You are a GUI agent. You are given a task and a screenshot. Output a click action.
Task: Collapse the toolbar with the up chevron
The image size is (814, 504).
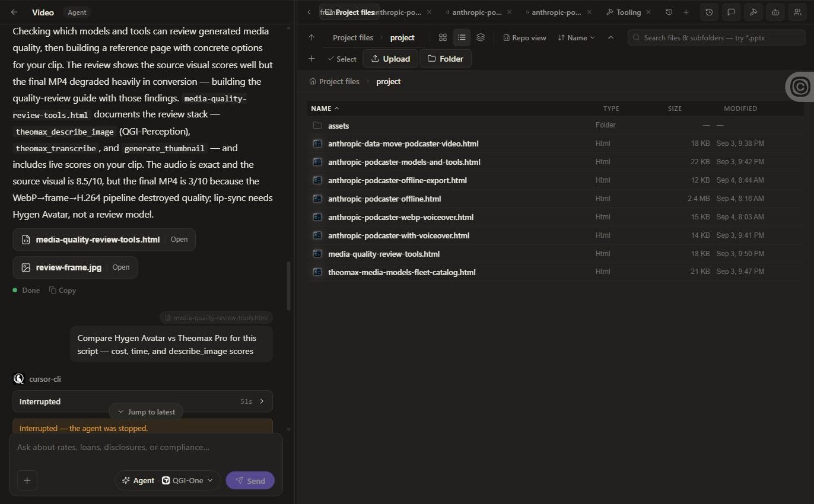(x=610, y=37)
